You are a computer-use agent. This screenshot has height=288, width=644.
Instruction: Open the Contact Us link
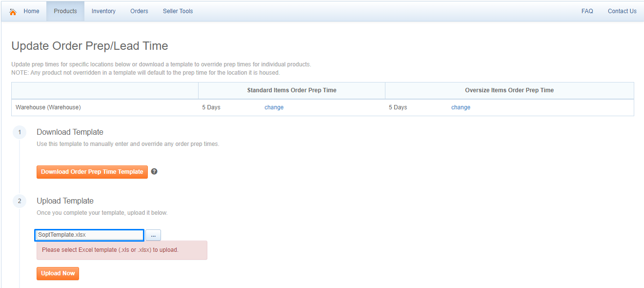pyautogui.click(x=622, y=11)
